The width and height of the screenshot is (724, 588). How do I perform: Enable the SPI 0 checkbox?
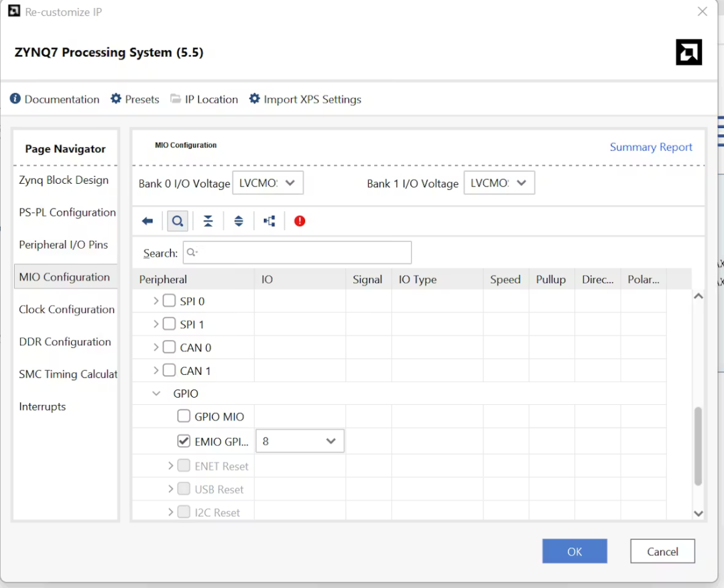click(170, 300)
